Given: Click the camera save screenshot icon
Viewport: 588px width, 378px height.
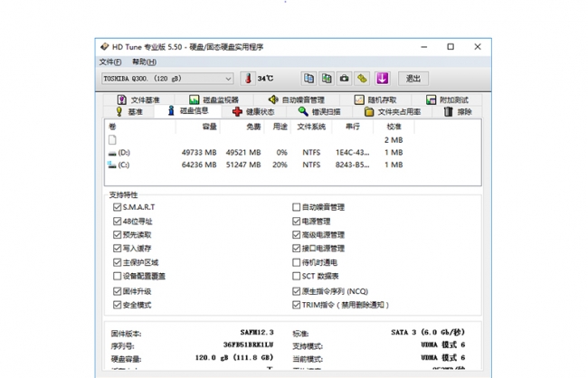Looking at the screenshot, I should [345, 79].
